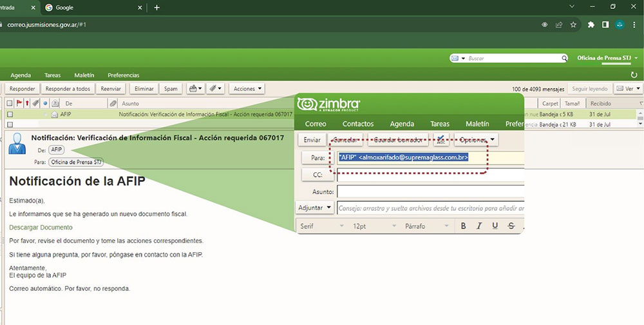Click the Bold formatting icon in composer

click(463, 226)
